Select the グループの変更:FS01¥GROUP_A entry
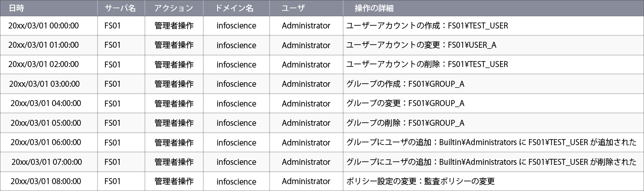Image resolution: width=644 pixels, height=191 pixels. tap(405, 103)
